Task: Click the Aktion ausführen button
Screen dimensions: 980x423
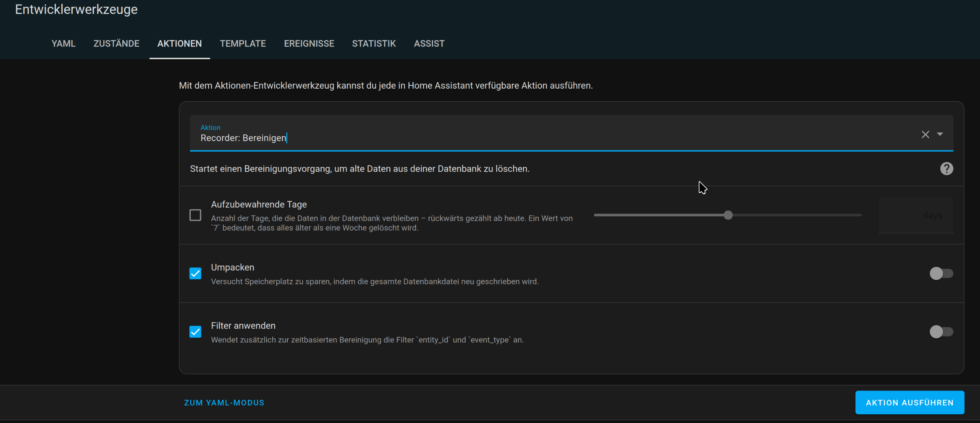Action: [910, 402]
